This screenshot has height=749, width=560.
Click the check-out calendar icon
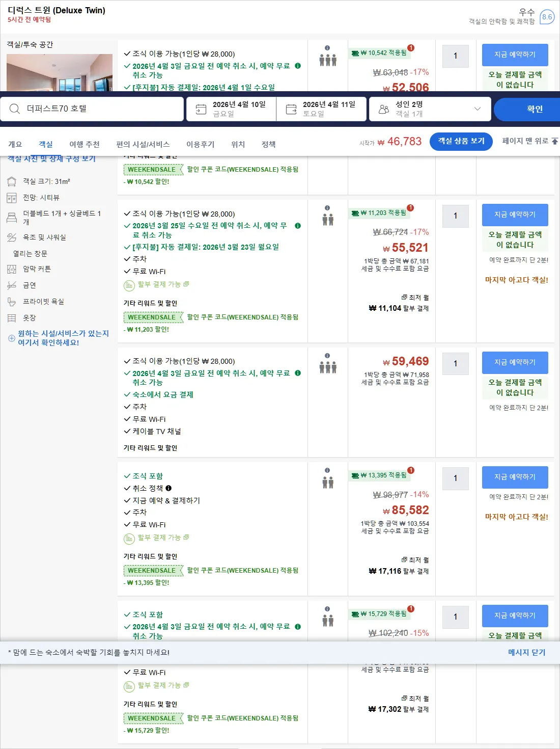point(291,109)
